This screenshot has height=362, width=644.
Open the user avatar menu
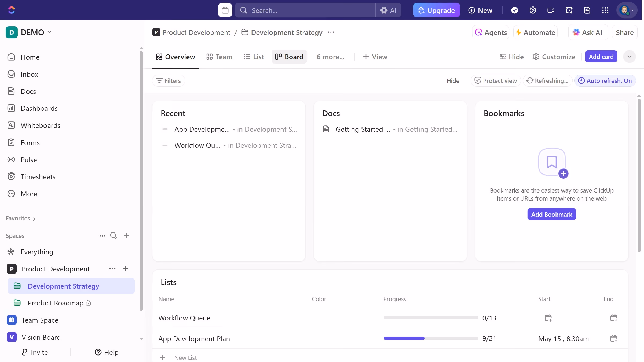[627, 10]
